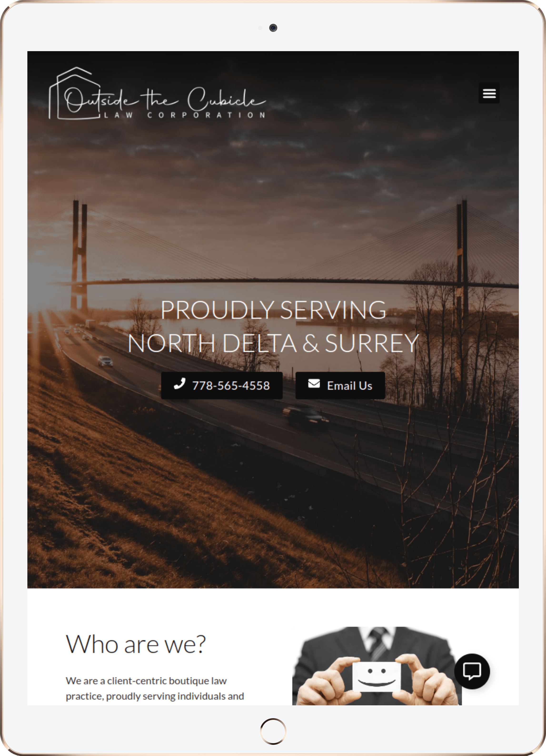Image resolution: width=546 pixels, height=756 pixels.
Task: Open the hamburger navigation menu
Action: coord(489,93)
